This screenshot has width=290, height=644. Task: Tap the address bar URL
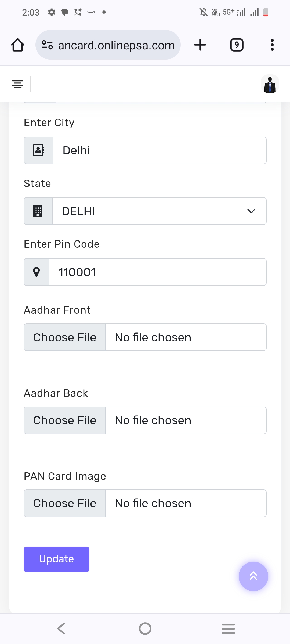coord(117,45)
